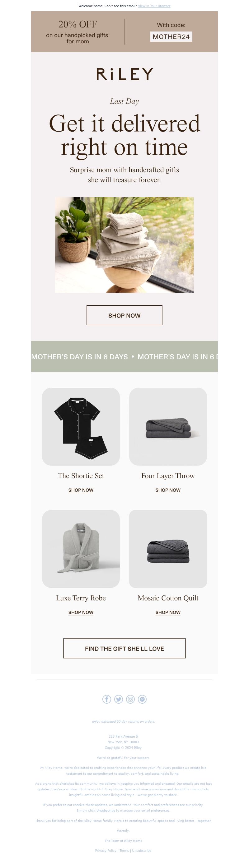Click Find The Gift She'll Love button
The height and width of the screenshot is (868, 249).
tap(125, 648)
